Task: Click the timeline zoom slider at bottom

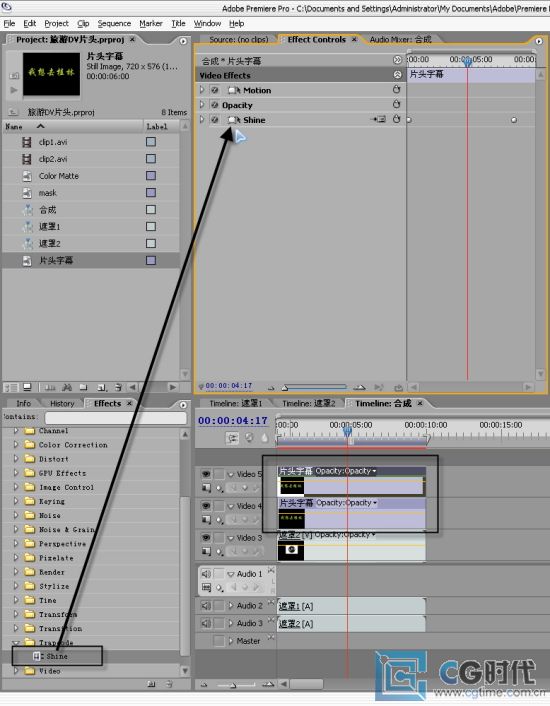Action: pos(235,685)
